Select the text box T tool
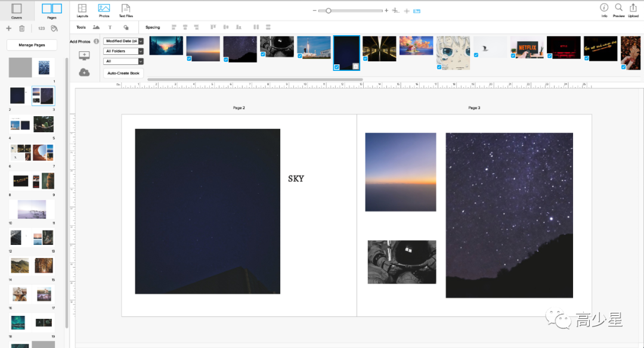This screenshot has height=348, width=644. point(110,27)
